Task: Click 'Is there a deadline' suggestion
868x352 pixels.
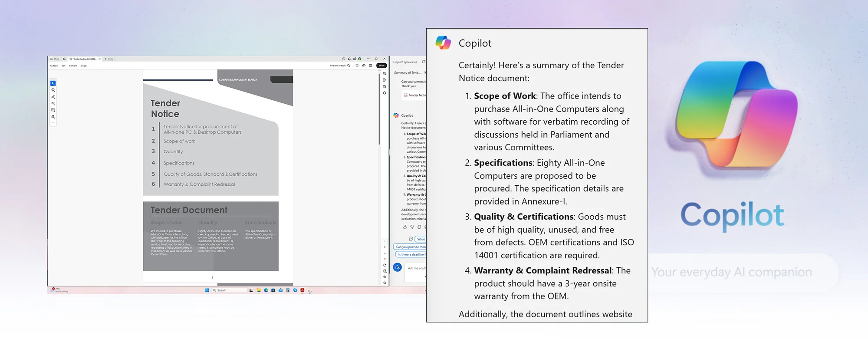Action: pos(411,254)
